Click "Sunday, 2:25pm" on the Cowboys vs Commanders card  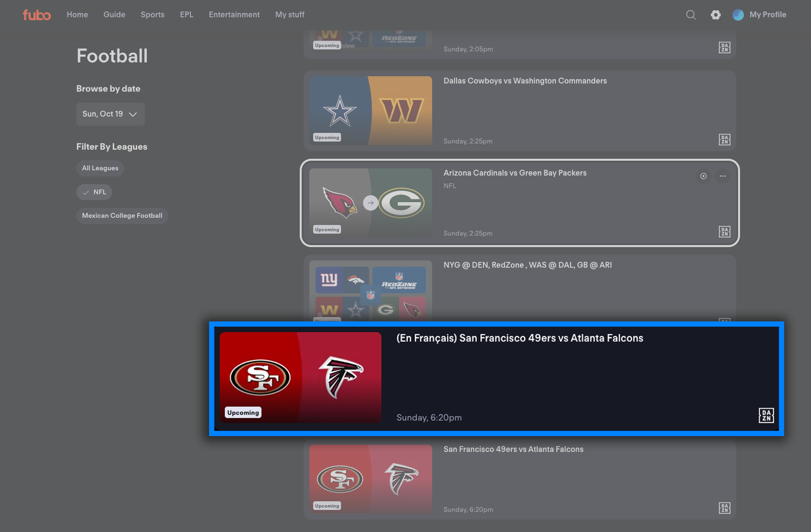[x=468, y=142]
